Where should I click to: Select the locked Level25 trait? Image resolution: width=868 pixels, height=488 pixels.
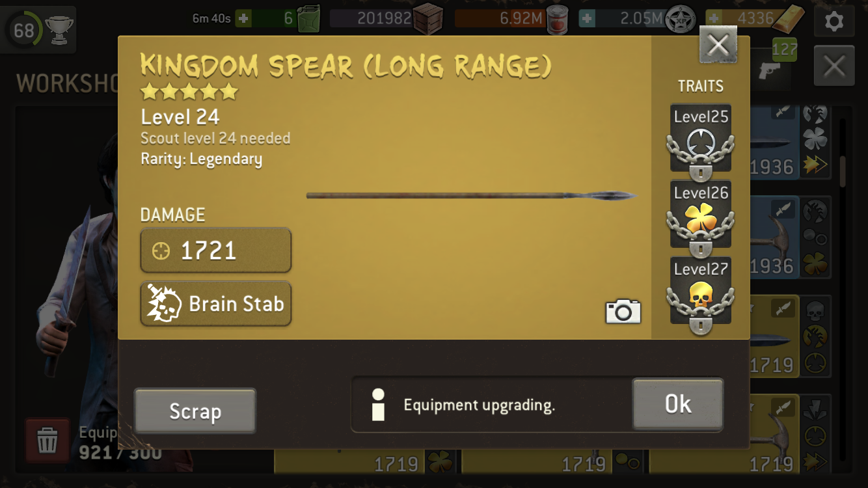click(x=701, y=141)
